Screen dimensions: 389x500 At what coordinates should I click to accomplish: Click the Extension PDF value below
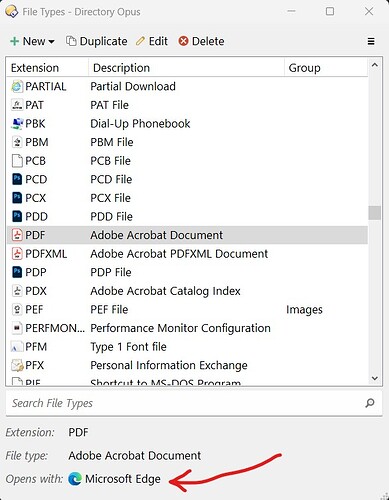click(78, 432)
